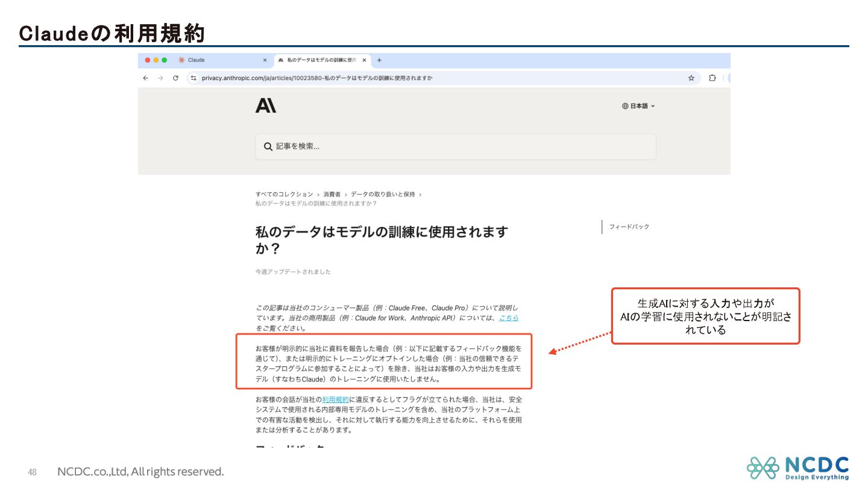The height and width of the screenshot is (488, 868).
Task: Click the address bar URL
Action: [x=316, y=78]
